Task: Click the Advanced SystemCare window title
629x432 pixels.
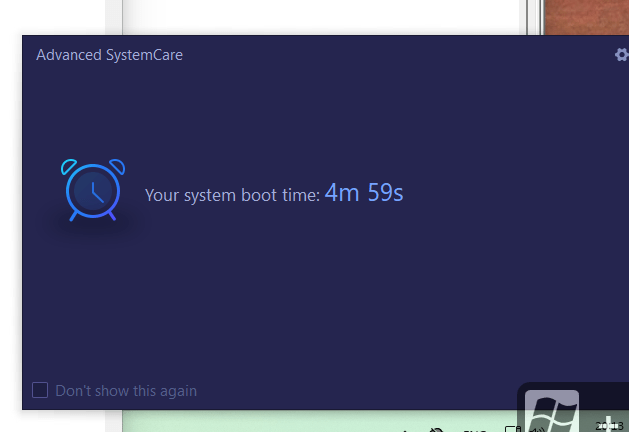Action: pos(110,55)
